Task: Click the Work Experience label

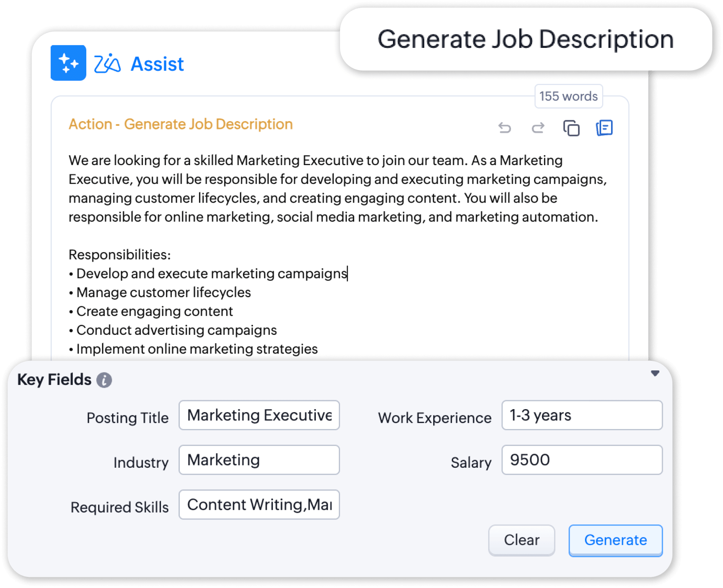Action: click(435, 418)
